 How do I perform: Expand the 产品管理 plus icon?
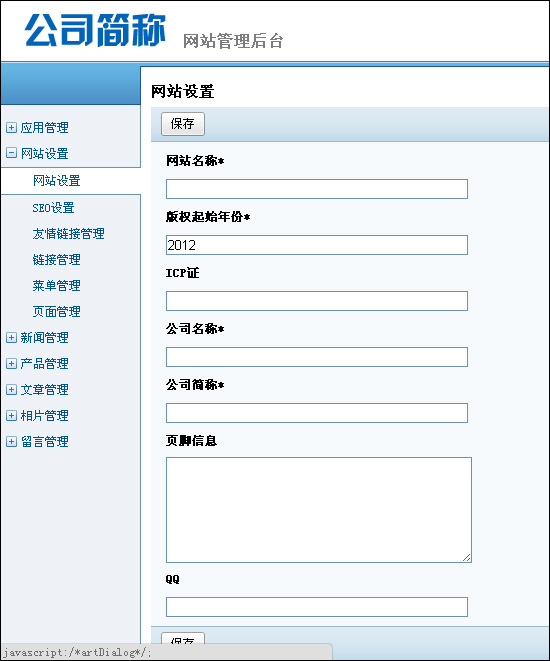(x=11, y=363)
